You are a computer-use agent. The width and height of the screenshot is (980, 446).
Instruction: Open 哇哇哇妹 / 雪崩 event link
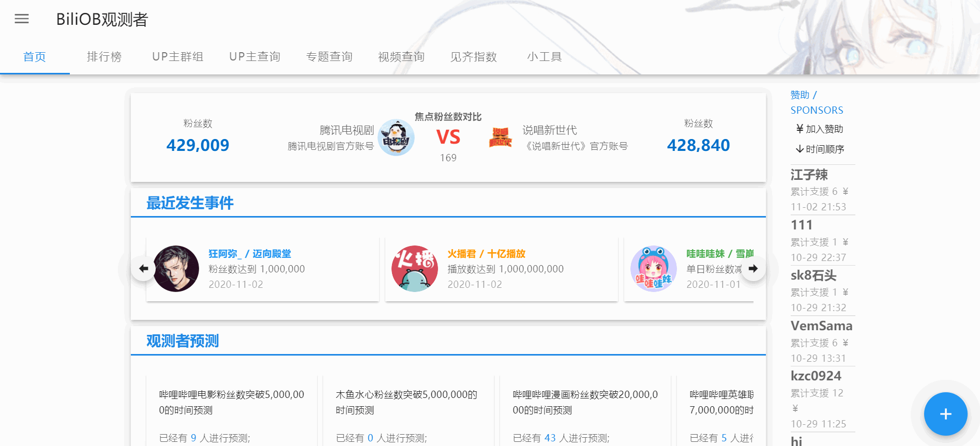pos(720,254)
